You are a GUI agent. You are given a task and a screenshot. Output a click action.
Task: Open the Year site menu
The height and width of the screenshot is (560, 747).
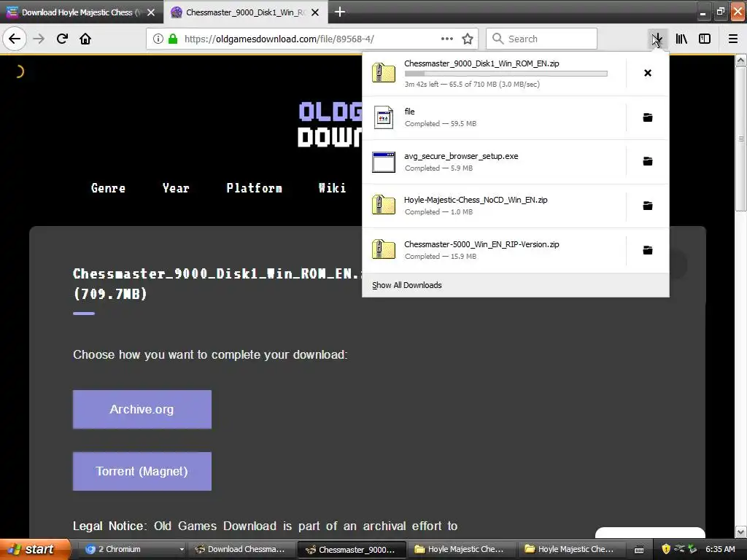(x=176, y=188)
